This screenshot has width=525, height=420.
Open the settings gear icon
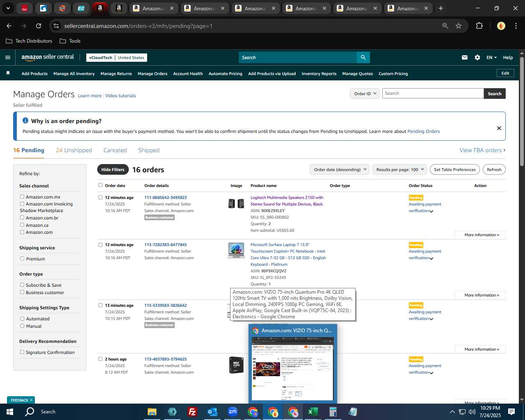[x=477, y=57]
